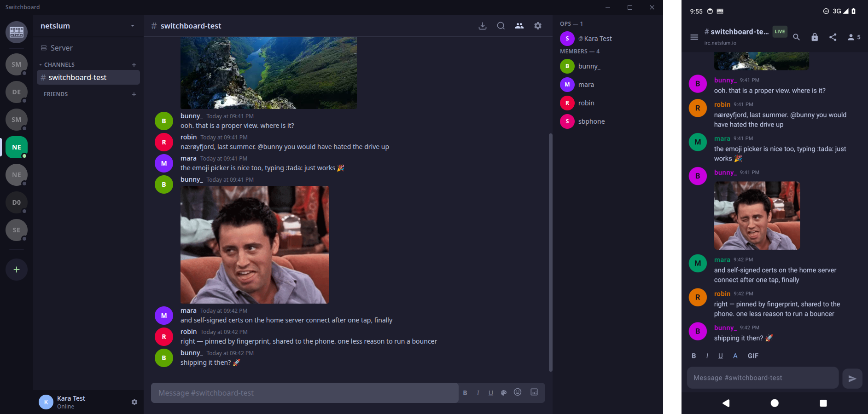Click the desktop chat scrollbar
868x414 pixels.
click(x=550, y=252)
